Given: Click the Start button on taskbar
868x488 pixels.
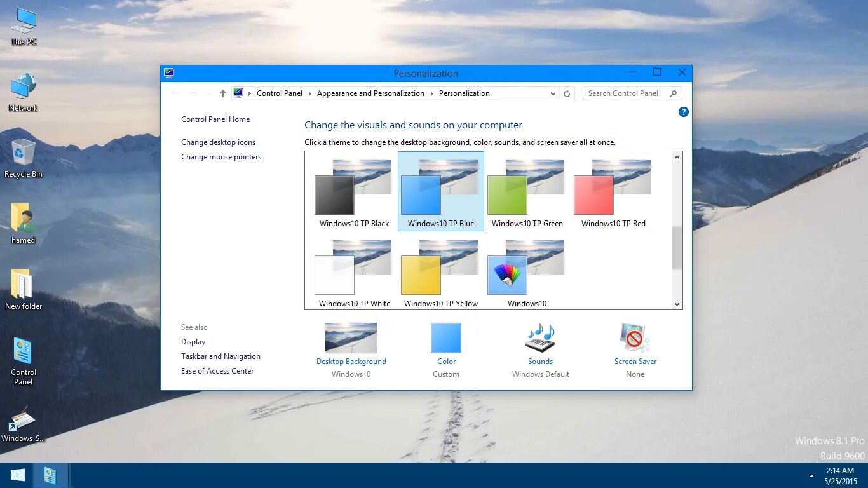Looking at the screenshot, I should coord(17,475).
